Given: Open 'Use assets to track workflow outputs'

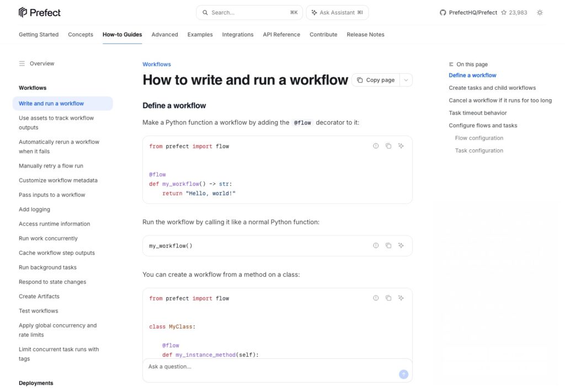Looking at the screenshot, I should (56, 123).
